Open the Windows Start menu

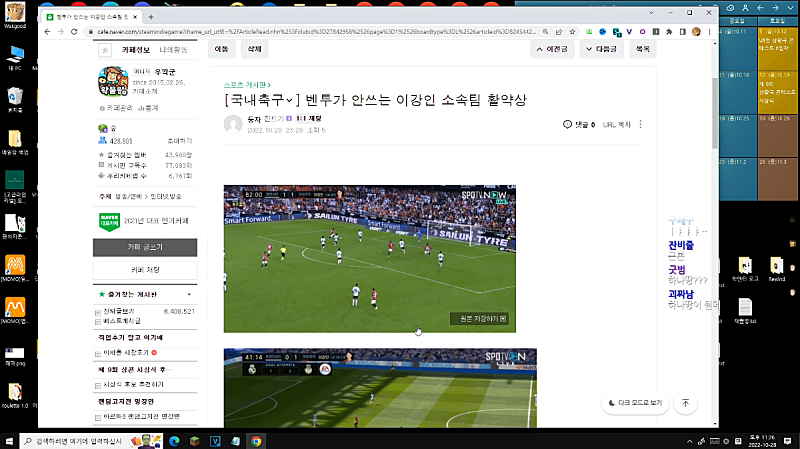pos(9,441)
